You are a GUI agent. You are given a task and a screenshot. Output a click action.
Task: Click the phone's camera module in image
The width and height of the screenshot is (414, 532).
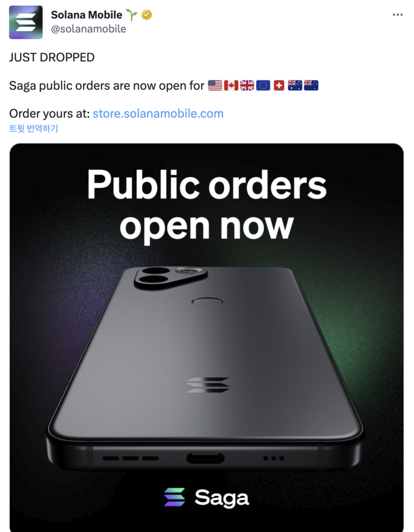[x=171, y=277]
